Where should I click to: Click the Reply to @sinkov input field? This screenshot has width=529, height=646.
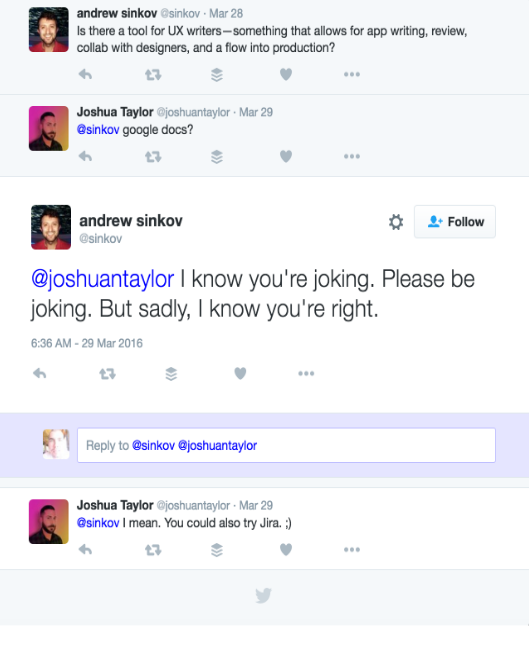(x=286, y=445)
